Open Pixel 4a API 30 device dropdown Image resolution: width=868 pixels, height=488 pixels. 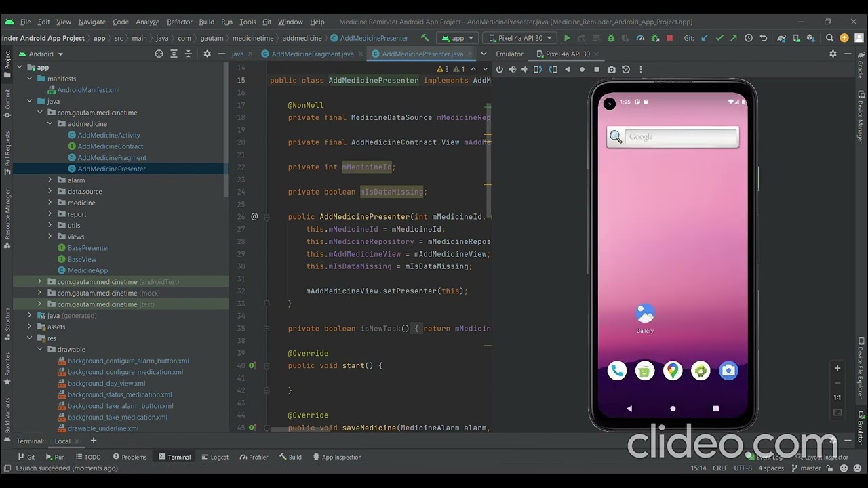pos(519,38)
